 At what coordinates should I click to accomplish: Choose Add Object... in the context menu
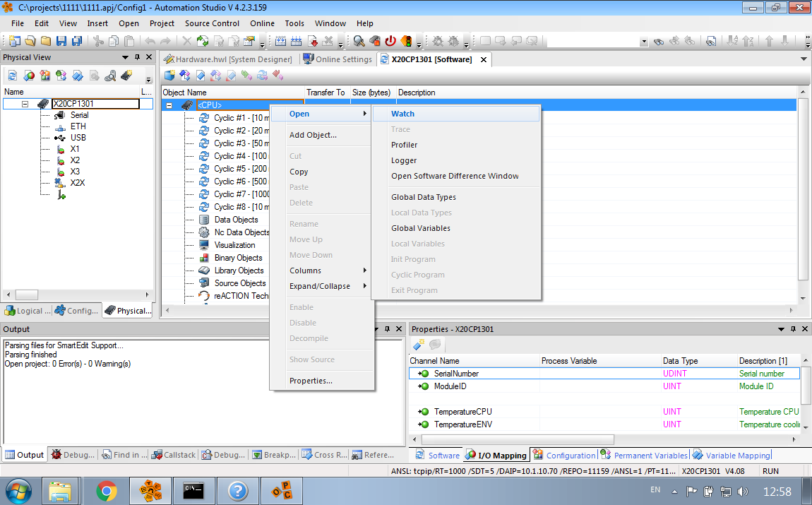(x=320, y=135)
